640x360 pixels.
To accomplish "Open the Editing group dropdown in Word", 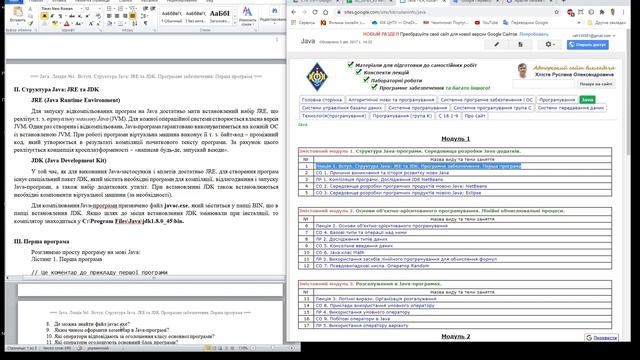I will (x=273, y=16).
